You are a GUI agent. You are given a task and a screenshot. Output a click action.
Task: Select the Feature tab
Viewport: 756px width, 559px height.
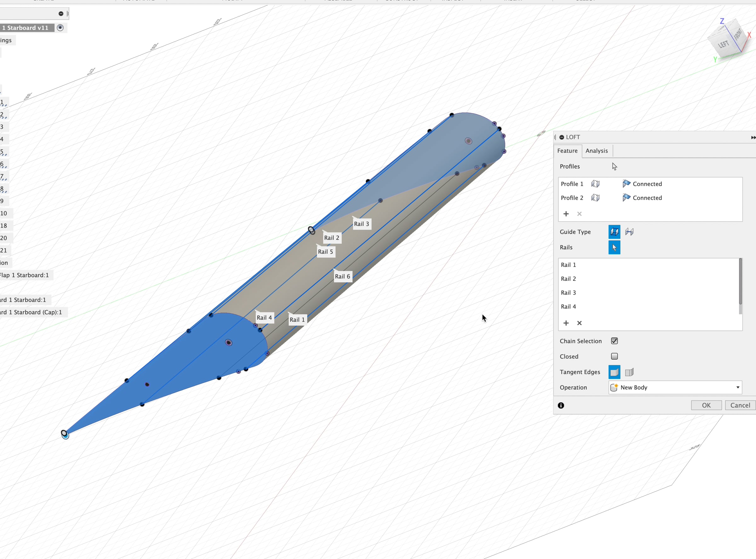pyautogui.click(x=567, y=151)
